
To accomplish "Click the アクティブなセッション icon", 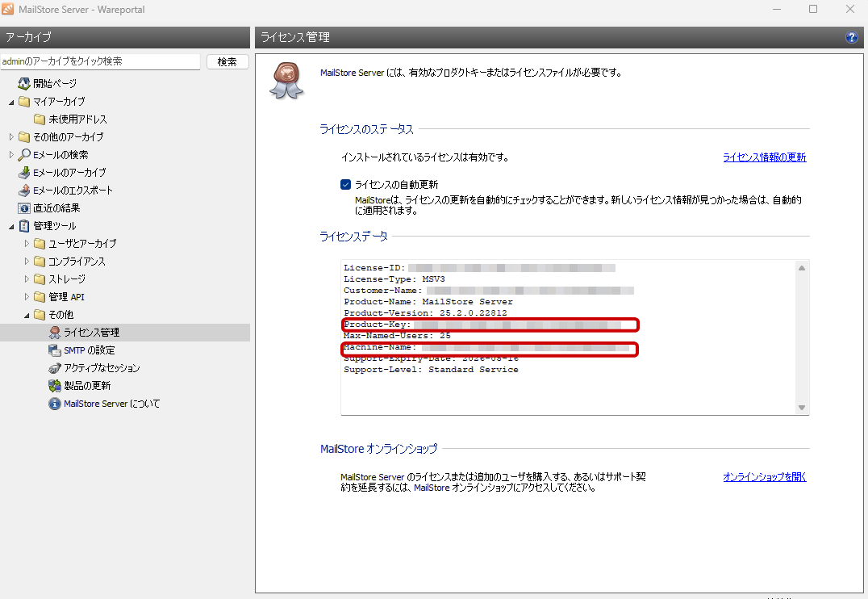I will [x=55, y=368].
